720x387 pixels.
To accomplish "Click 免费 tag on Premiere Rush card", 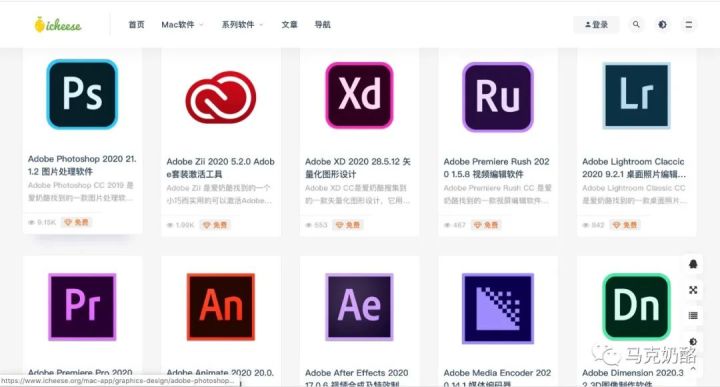I will click(486, 225).
